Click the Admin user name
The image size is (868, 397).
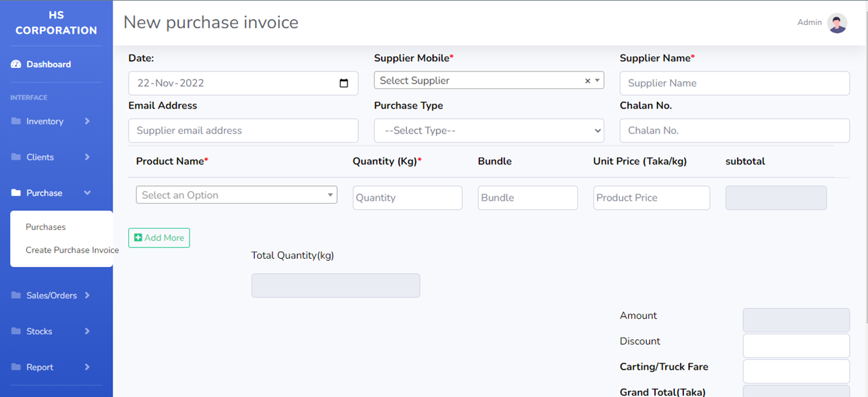(809, 23)
